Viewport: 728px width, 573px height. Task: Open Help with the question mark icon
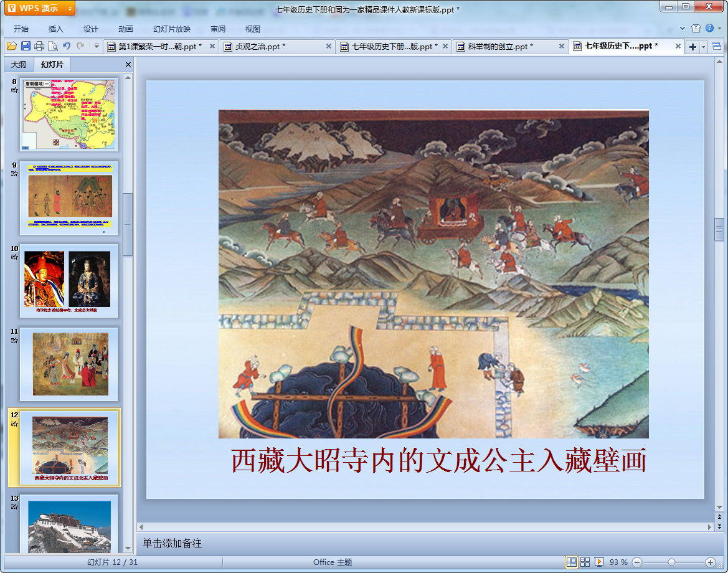click(x=709, y=28)
